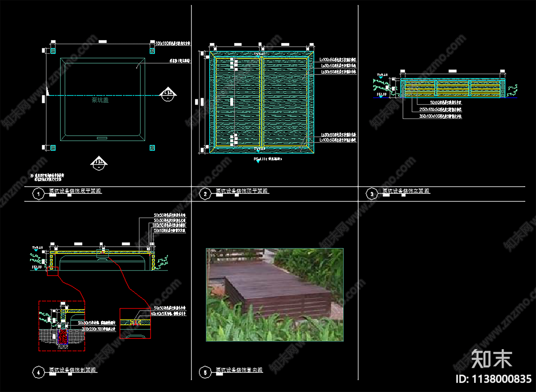Screen dimensions: 536x392
Task: Click the circled number 5 drawing marker
Action: click(205, 373)
